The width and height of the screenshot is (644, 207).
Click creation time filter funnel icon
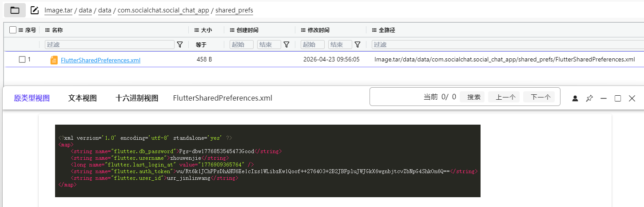pos(286,45)
